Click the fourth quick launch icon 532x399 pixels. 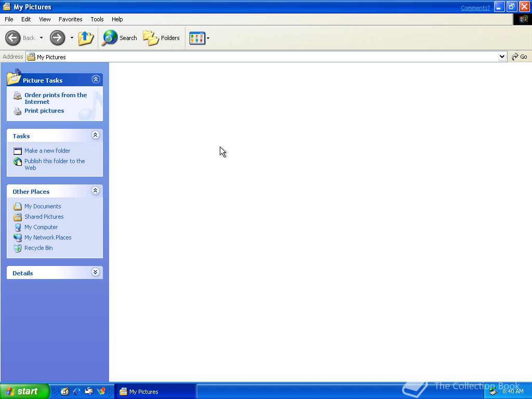101,391
